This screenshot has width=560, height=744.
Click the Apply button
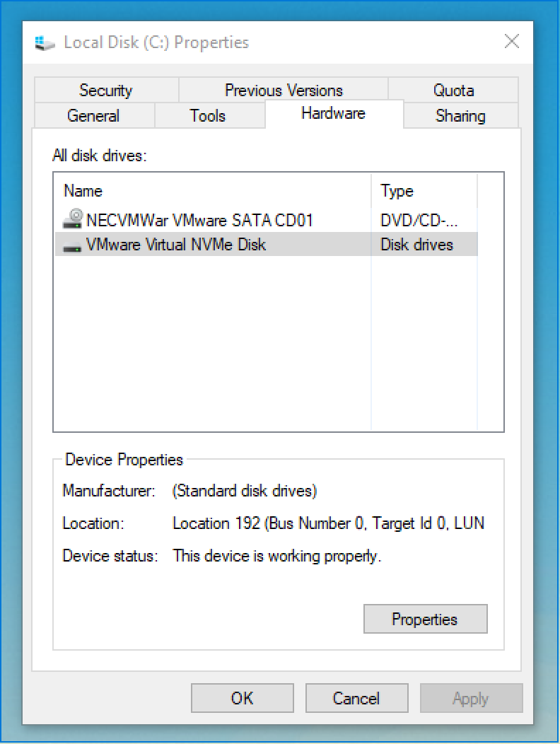tap(471, 699)
